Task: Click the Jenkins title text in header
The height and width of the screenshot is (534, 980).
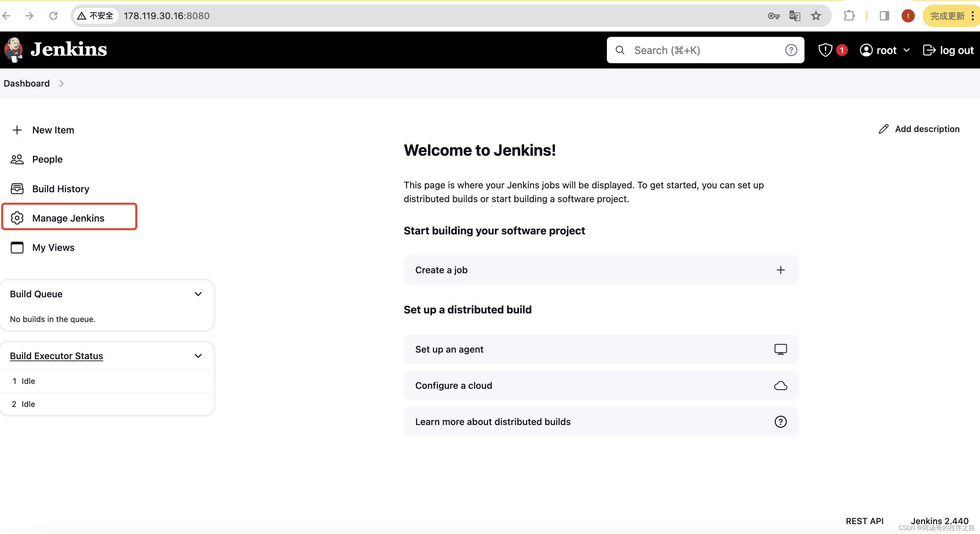Action: [x=69, y=50]
